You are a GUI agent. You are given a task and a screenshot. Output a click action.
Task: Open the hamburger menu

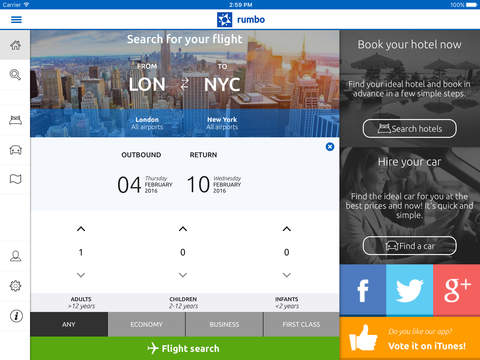pyautogui.click(x=16, y=20)
